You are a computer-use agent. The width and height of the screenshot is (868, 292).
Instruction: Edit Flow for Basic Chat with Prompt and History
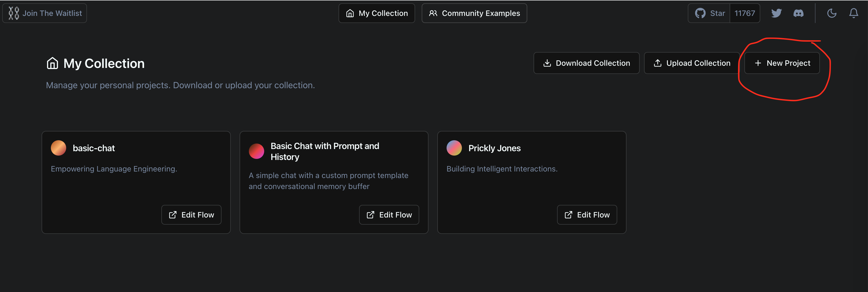point(389,215)
